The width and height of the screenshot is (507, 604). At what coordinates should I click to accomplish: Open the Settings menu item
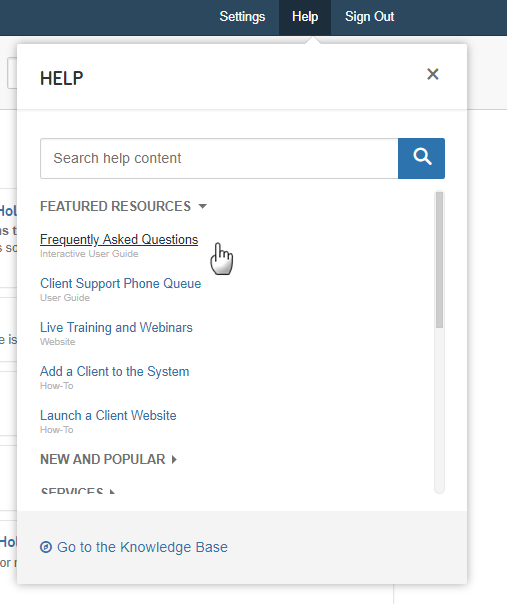(x=242, y=17)
